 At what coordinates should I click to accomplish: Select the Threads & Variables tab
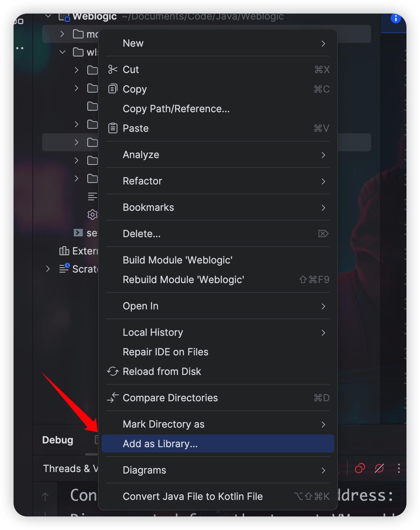(70, 469)
